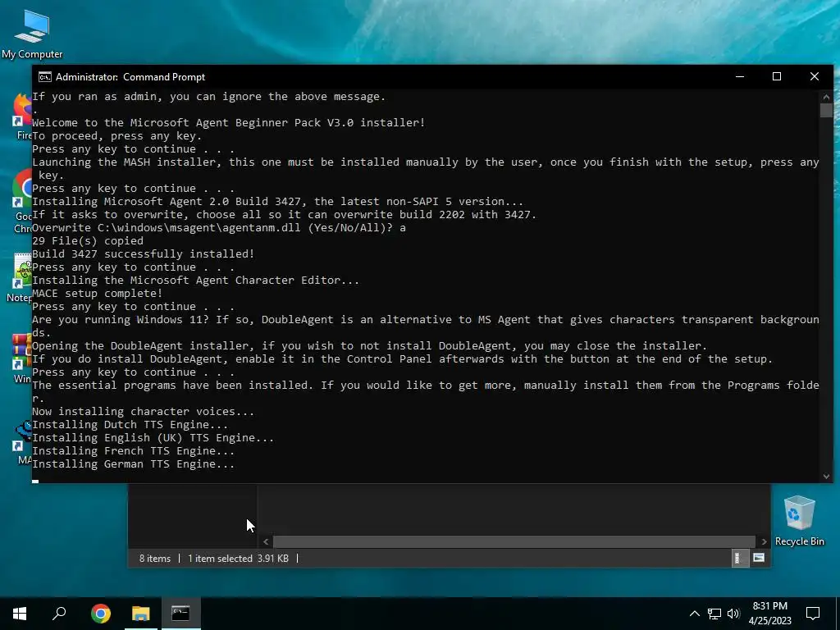The width and height of the screenshot is (840, 630).
Task: Click the Notepad++ desktop shortcut
Action: coord(21,277)
